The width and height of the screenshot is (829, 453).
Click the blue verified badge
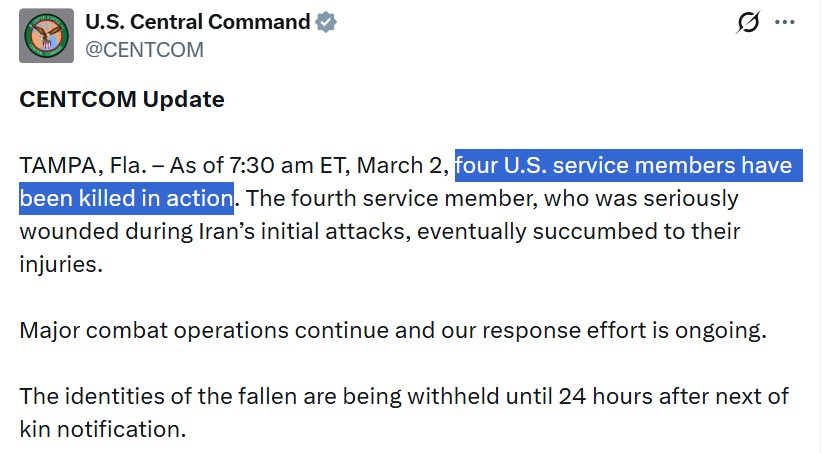click(x=327, y=22)
